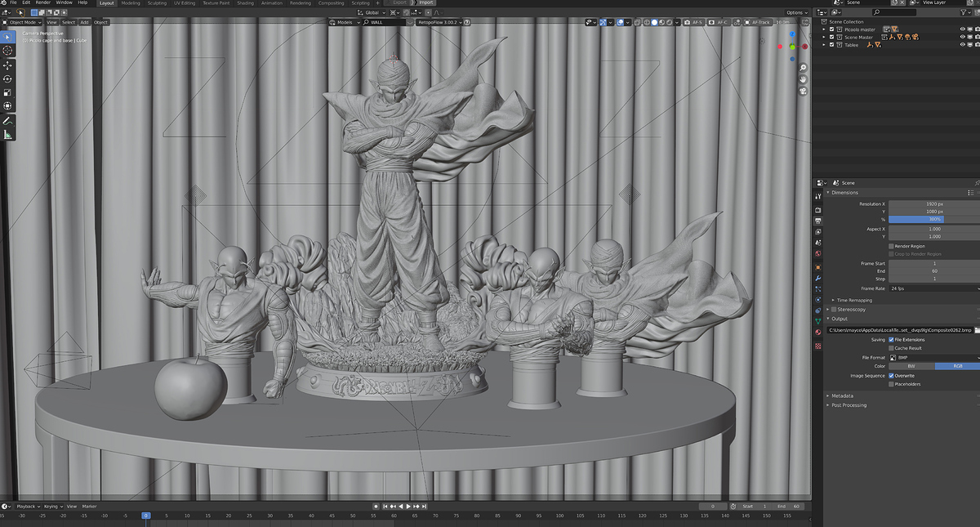Viewport: 980px width, 527px height.
Task: Click the viewport pan hand gizmo
Action: coord(804,79)
